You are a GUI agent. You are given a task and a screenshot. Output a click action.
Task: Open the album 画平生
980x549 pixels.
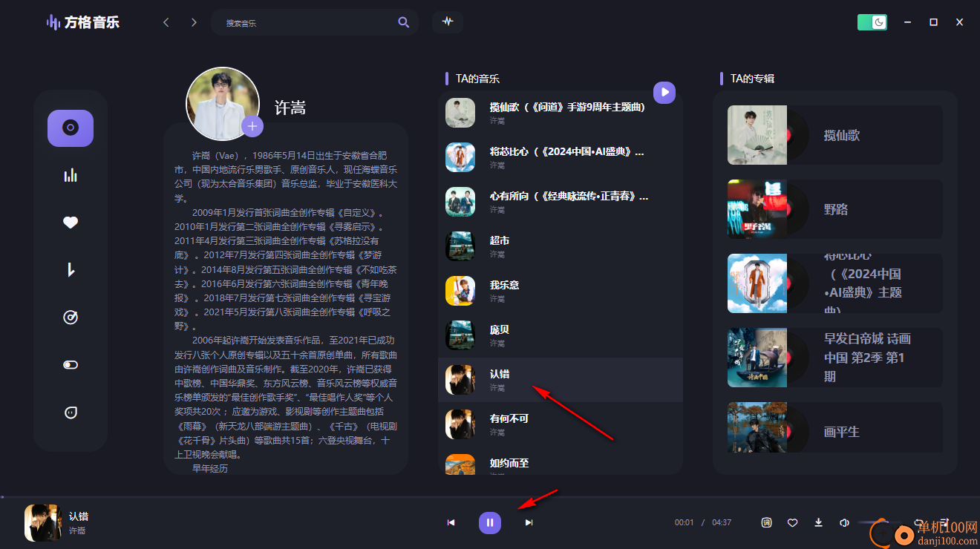coord(835,427)
